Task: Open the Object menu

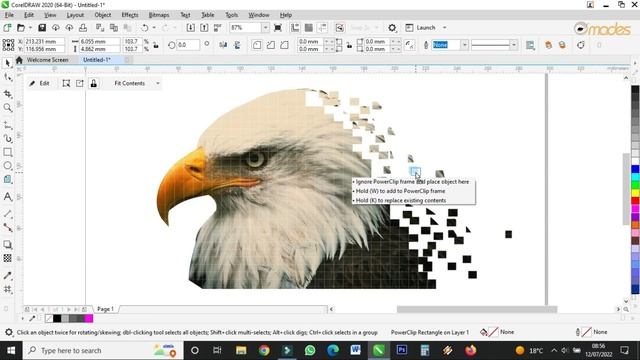Action: [102, 15]
